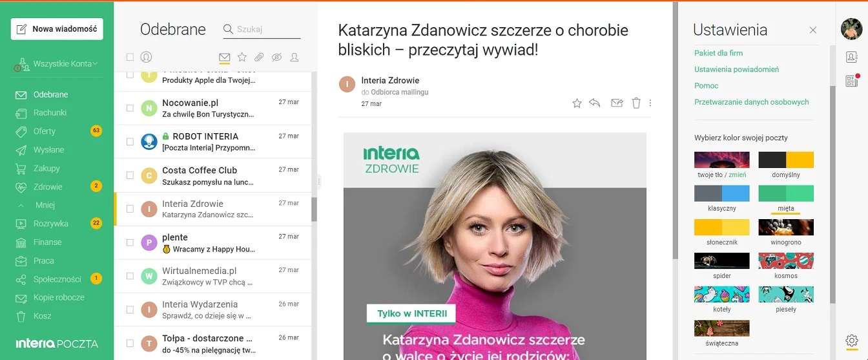
Task: Tick checkbox for Interia Zdrowie message
Action: 130,209
